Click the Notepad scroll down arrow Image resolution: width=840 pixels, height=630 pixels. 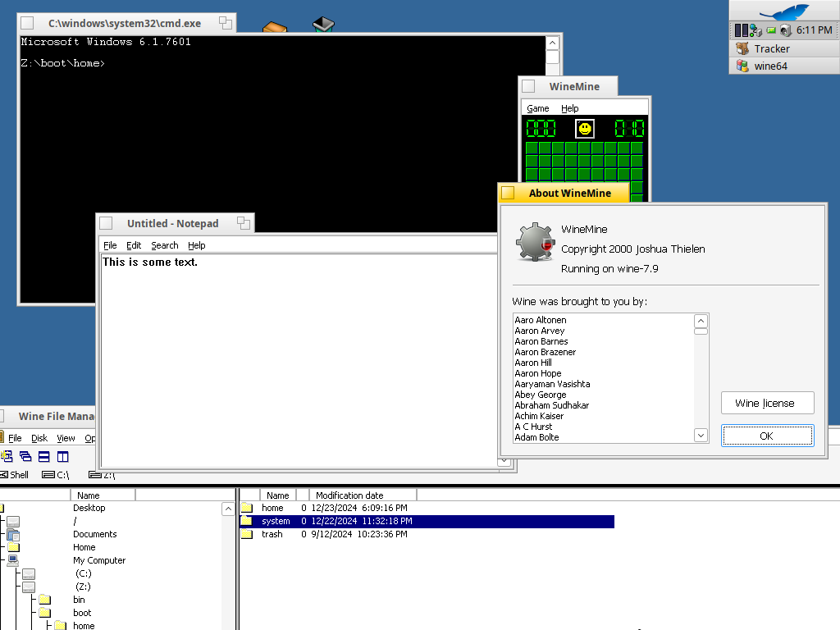click(x=504, y=461)
